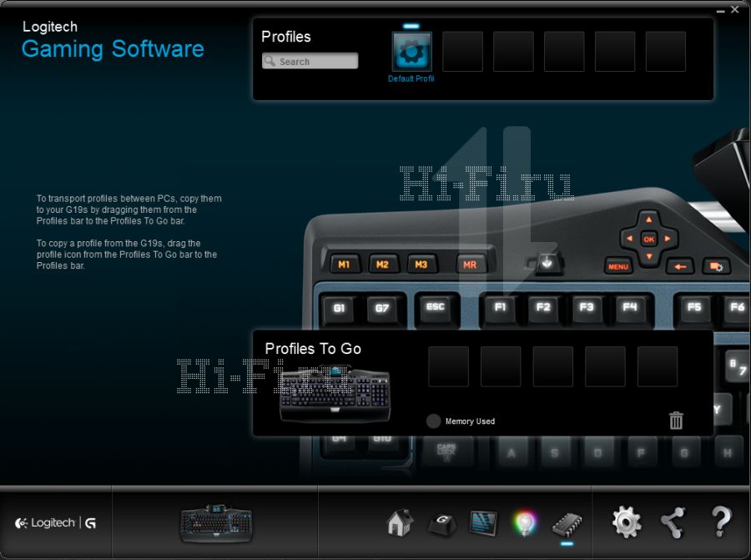Select the last empty slot in Profiles bar
The width and height of the screenshot is (751, 560).
[x=666, y=52]
